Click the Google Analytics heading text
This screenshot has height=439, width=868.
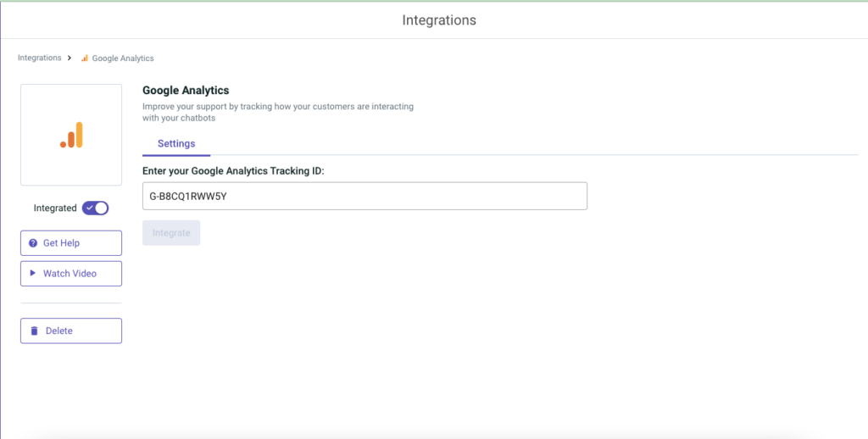[x=186, y=90]
